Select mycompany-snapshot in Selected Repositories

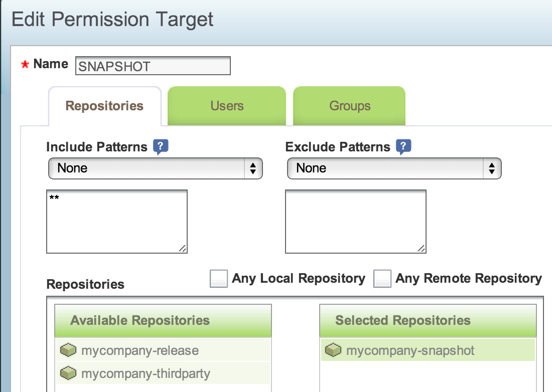410,350
